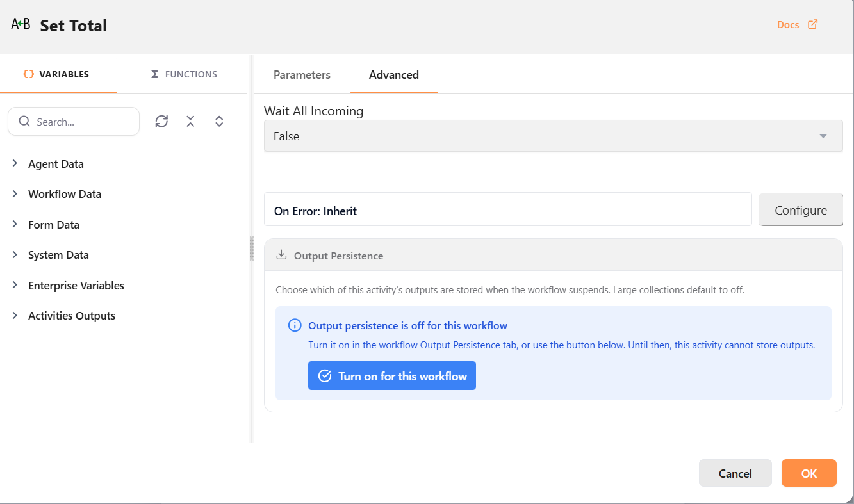Open the Parameters tab
This screenshot has height=504, width=854.
302,75
